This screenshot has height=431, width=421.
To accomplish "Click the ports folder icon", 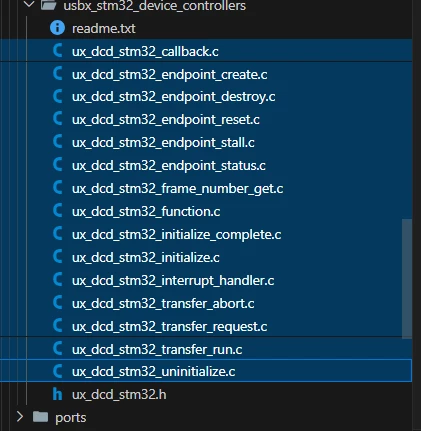I will coord(40,417).
